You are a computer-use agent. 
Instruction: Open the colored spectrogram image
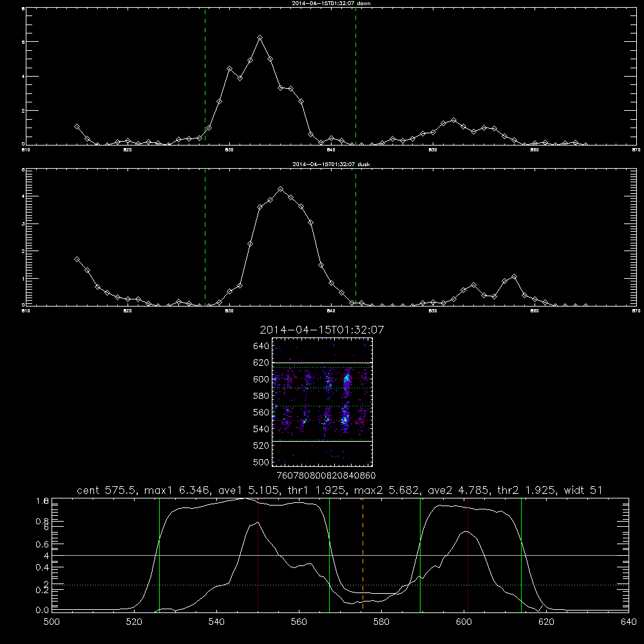323,402
